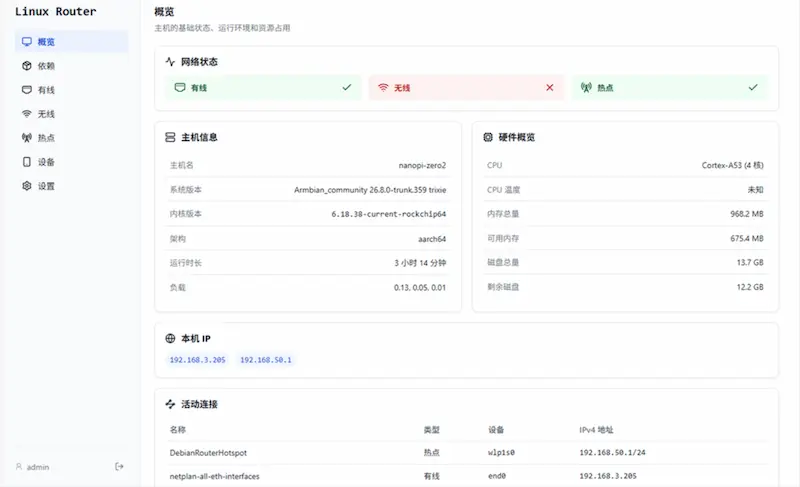
Task: Click the red 无线 status card
Action: (x=466, y=88)
